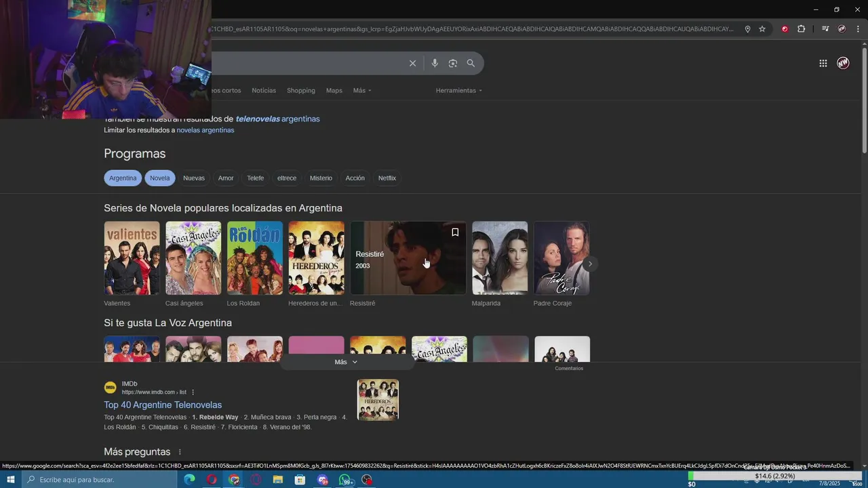Open the Malparida series card

500,258
